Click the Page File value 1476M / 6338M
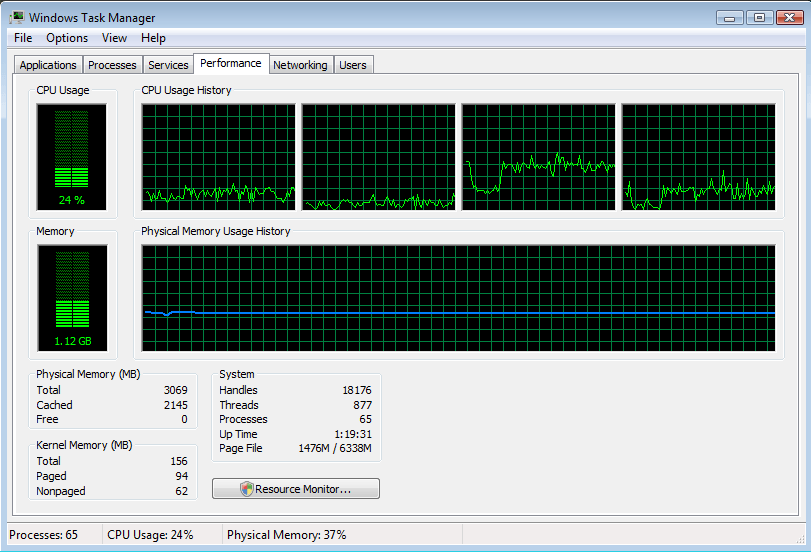Screen dimensions: 811x552 click(335, 448)
